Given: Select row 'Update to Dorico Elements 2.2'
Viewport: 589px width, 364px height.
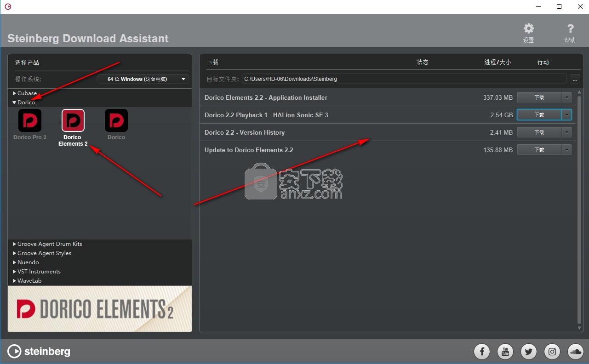Looking at the screenshot, I should pos(388,150).
